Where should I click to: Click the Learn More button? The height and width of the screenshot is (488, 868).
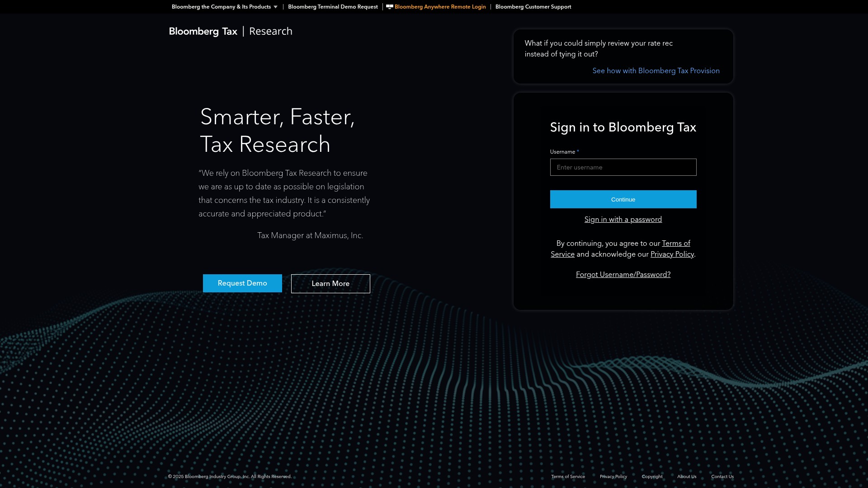click(x=330, y=284)
